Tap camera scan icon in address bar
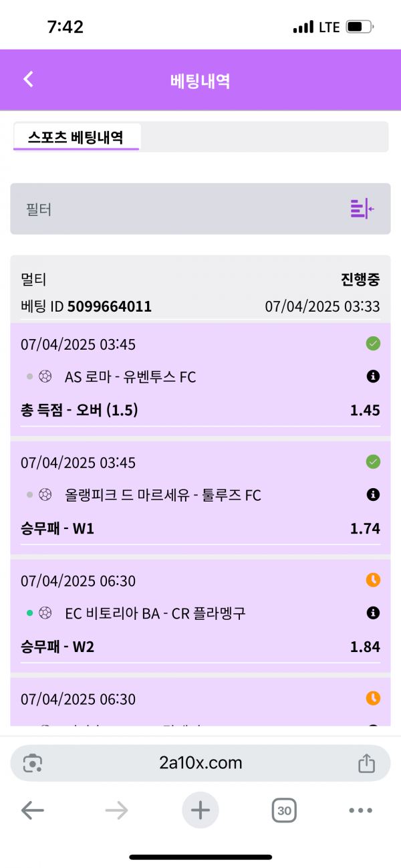Image resolution: width=401 pixels, height=868 pixels. (33, 762)
